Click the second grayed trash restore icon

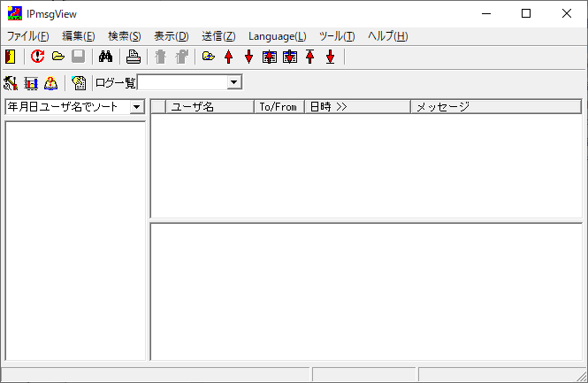pyautogui.click(x=181, y=57)
